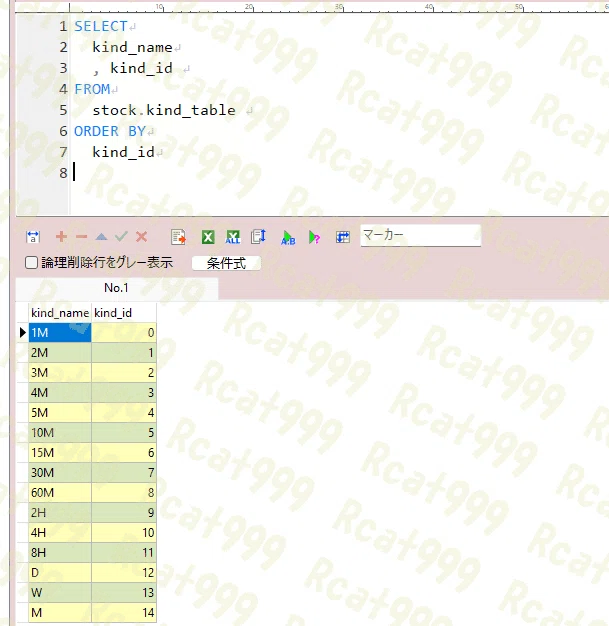Click the green play question mark icon
The image size is (609, 626).
click(x=314, y=237)
